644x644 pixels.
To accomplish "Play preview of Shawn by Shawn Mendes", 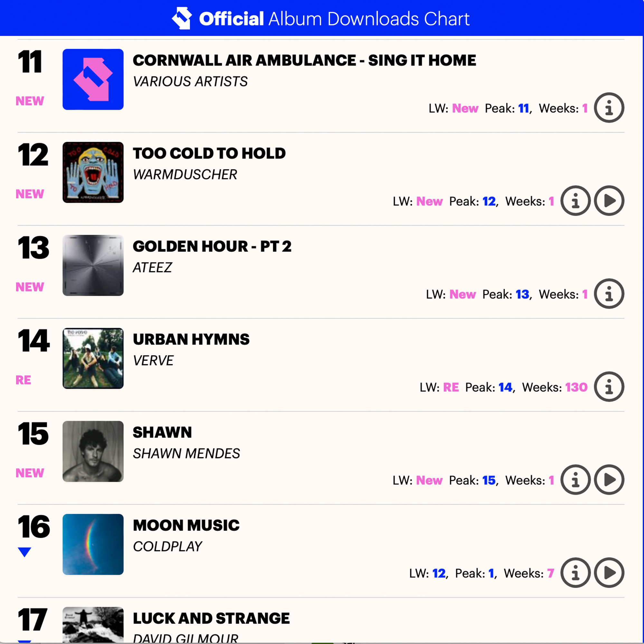I will point(609,480).
